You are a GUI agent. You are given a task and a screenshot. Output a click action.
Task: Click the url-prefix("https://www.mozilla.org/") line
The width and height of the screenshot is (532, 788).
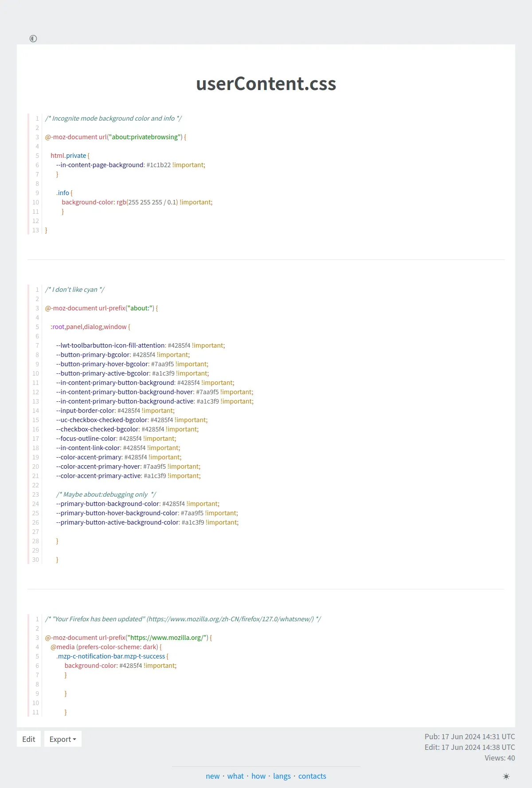tap(129, 638)
